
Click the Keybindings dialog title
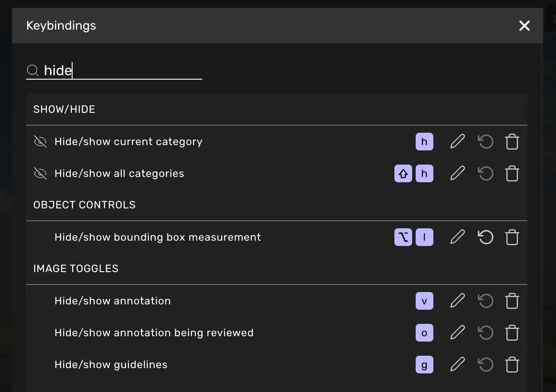click(x=61, y=26)
